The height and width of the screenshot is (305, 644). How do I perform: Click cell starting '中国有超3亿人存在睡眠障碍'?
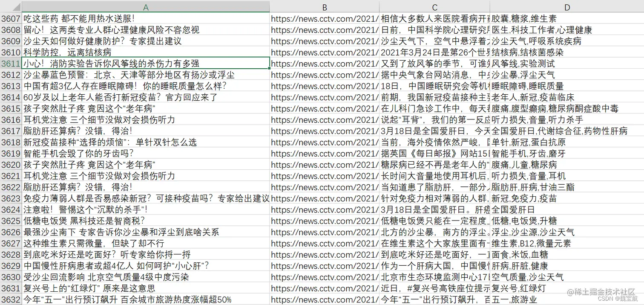tap(146, 86)
